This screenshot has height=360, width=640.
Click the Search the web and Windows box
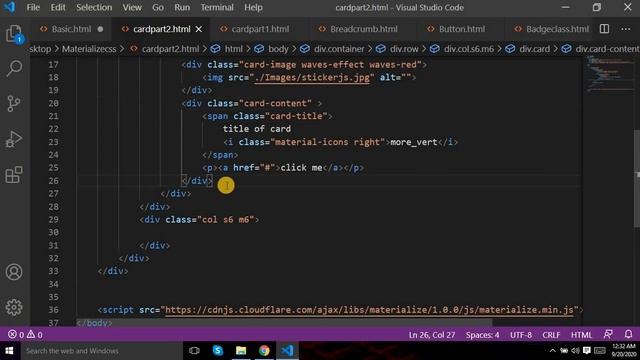(x=101, y=351)
